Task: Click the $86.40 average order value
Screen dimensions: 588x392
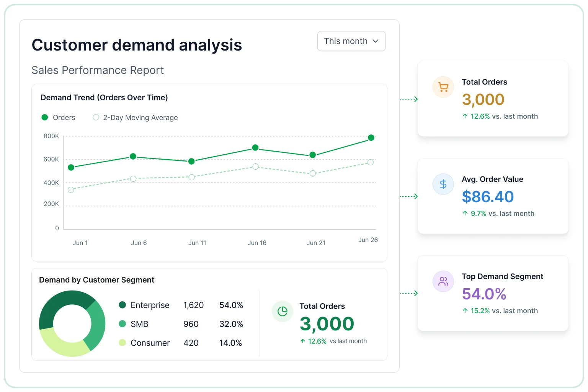Action: (488, 197)
